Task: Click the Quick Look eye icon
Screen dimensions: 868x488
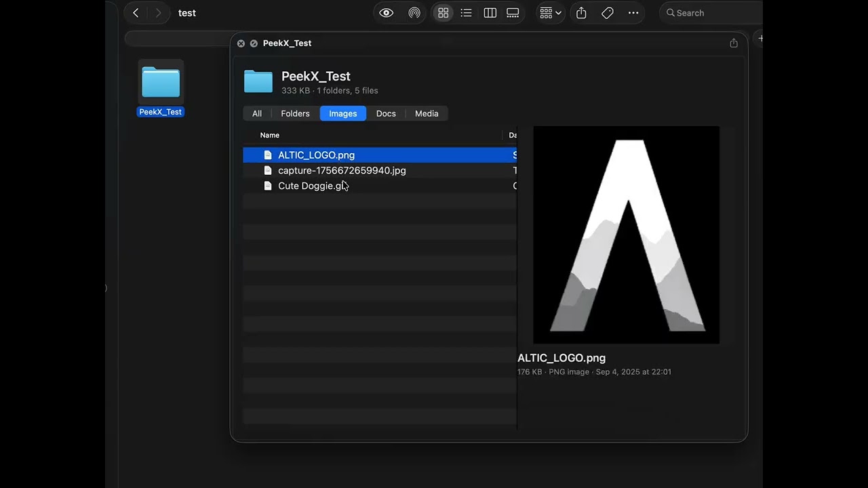Action: (x=386, y=13)
